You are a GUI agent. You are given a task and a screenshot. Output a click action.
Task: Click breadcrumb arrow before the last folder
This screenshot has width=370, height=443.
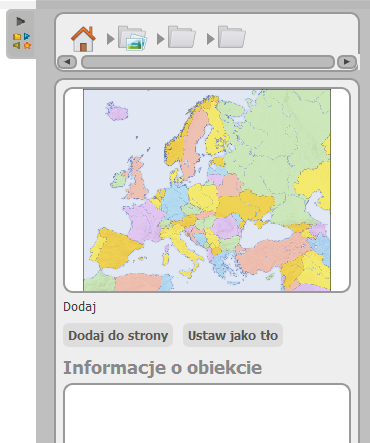(211, 39)
